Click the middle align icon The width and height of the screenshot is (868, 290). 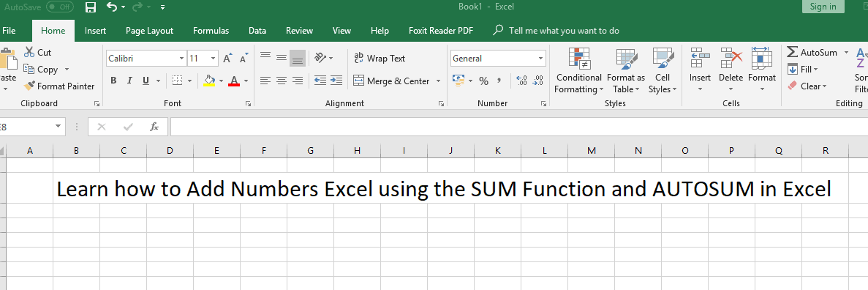tap(282, 58)
